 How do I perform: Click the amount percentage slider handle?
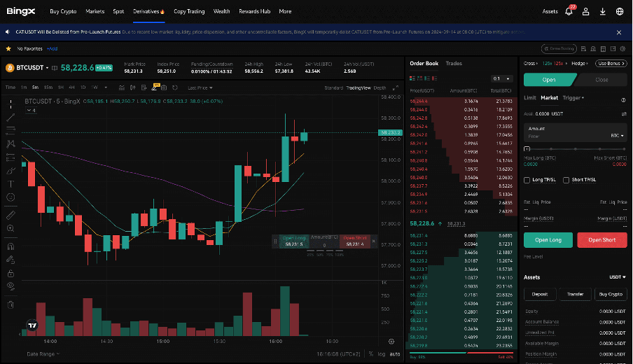point(527,149)
